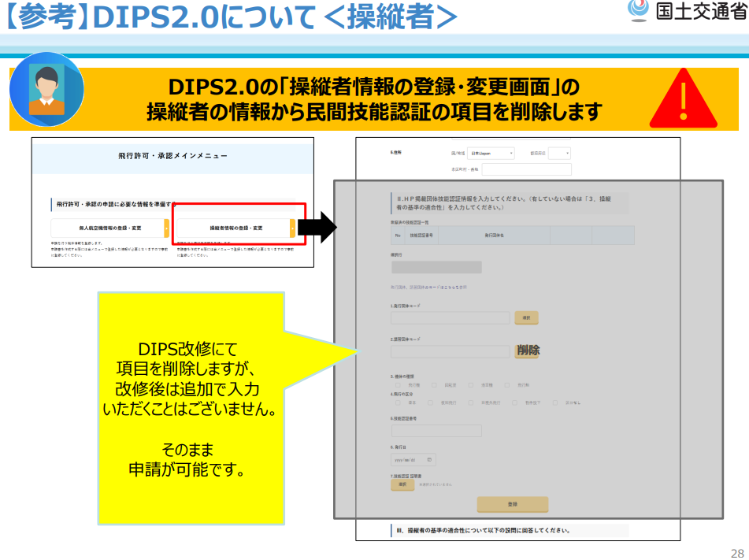Screen dimensions: 749x560
Task: Click 選択 button beside 発行団体コード
Action: (526, 317)
